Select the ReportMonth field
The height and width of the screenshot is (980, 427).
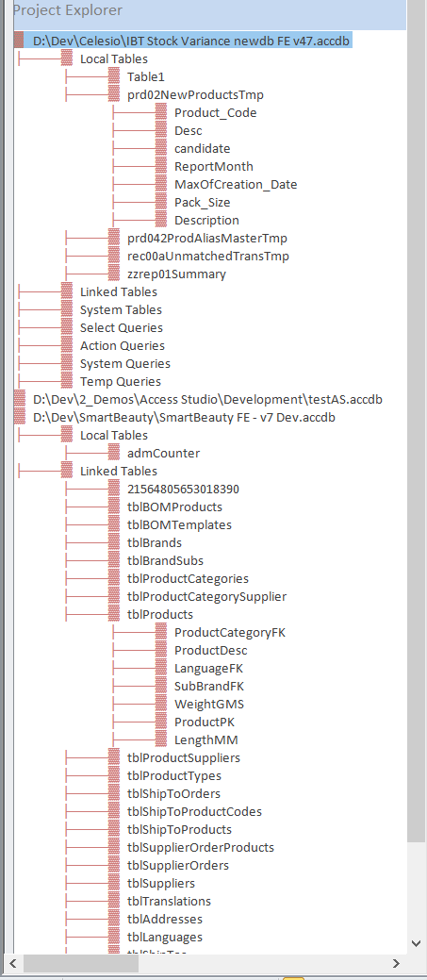214,167
